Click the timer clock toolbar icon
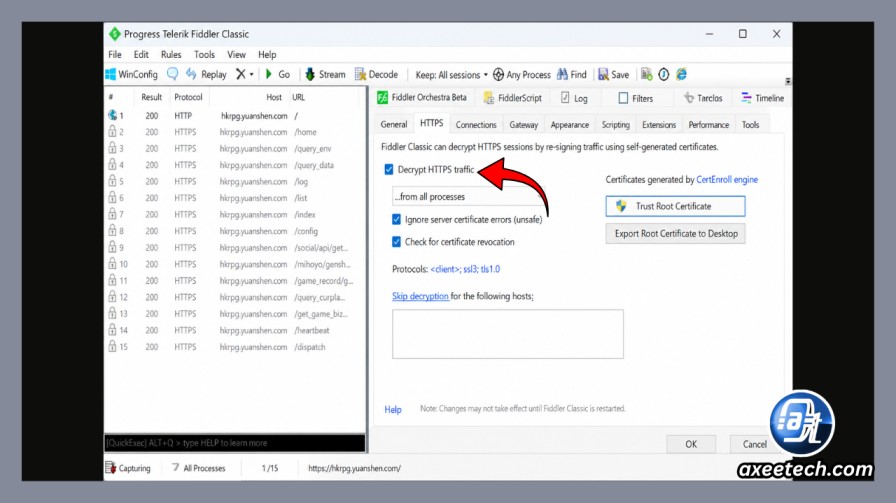 coord(663,74)
